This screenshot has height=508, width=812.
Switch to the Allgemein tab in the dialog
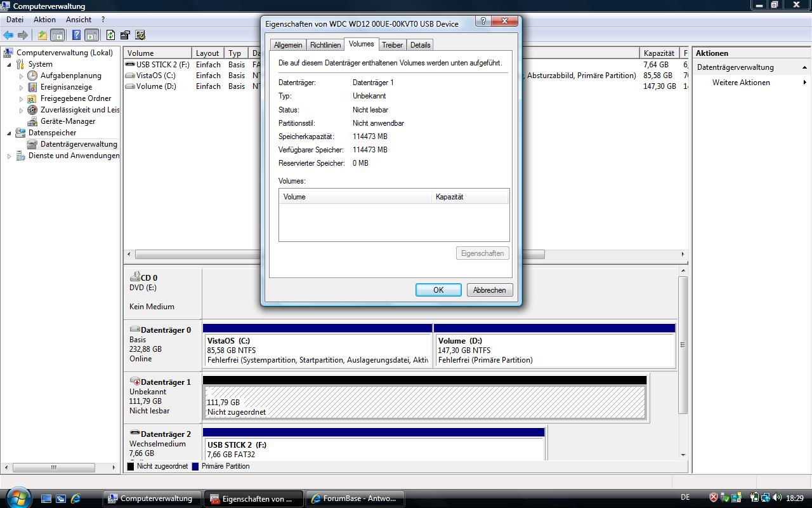pos(288,45)
